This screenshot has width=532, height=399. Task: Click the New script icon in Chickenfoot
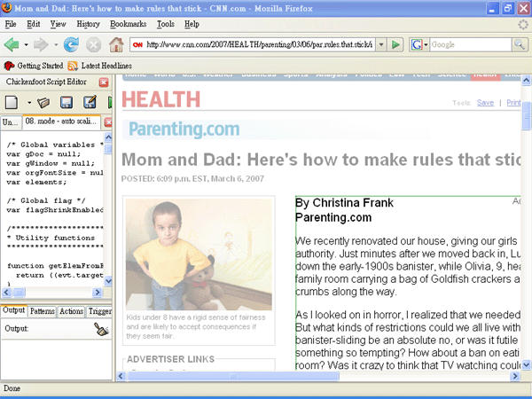(x=12, y=103)
